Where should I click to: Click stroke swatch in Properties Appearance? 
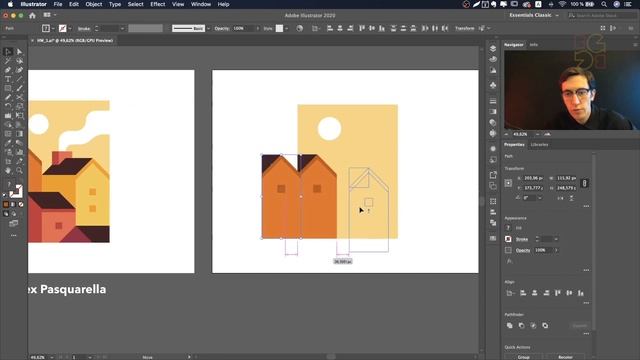[x=508, y=239]
